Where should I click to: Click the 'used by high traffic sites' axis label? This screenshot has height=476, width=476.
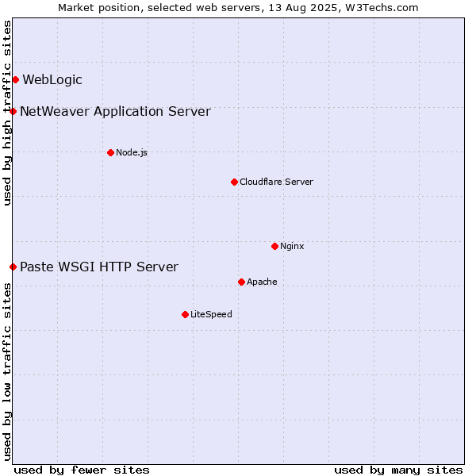pyautogui.click(x=7, y=113)
